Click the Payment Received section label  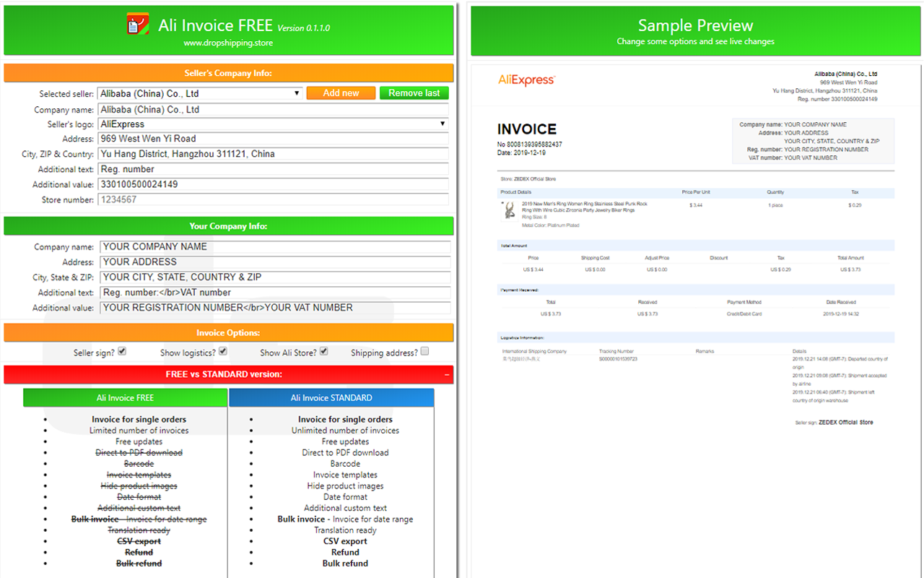point(519,290)
